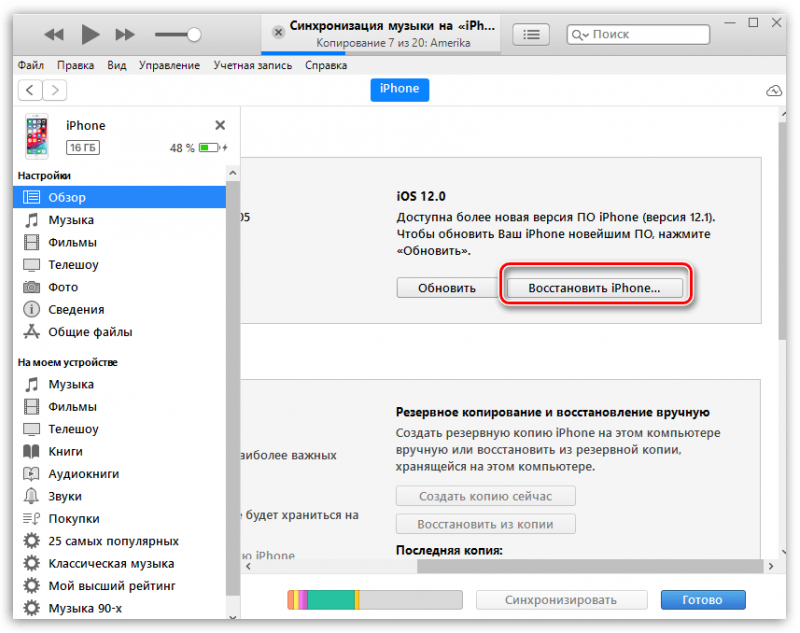The image size is (800, 633).
Task: Click the main panel vertical scrollbar thumb
Action: tap(782, 231)
